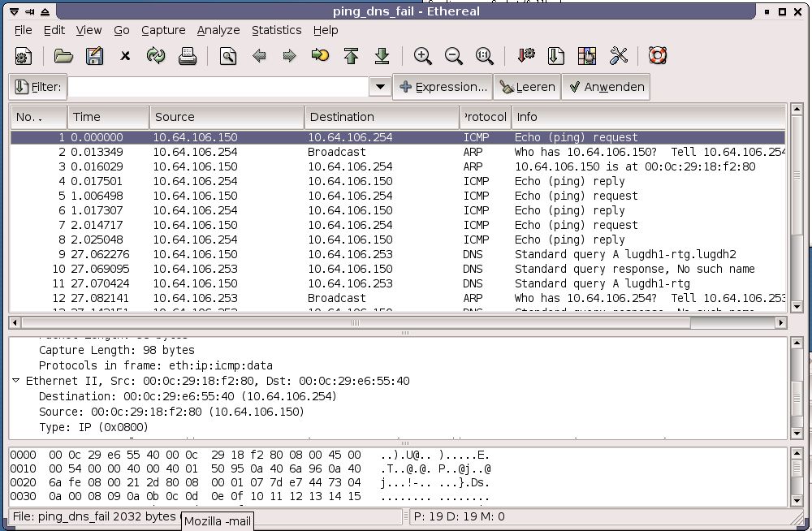Reset zoom to normal size icon
Viewport: 812px width, 531px height.
[484, 56]
